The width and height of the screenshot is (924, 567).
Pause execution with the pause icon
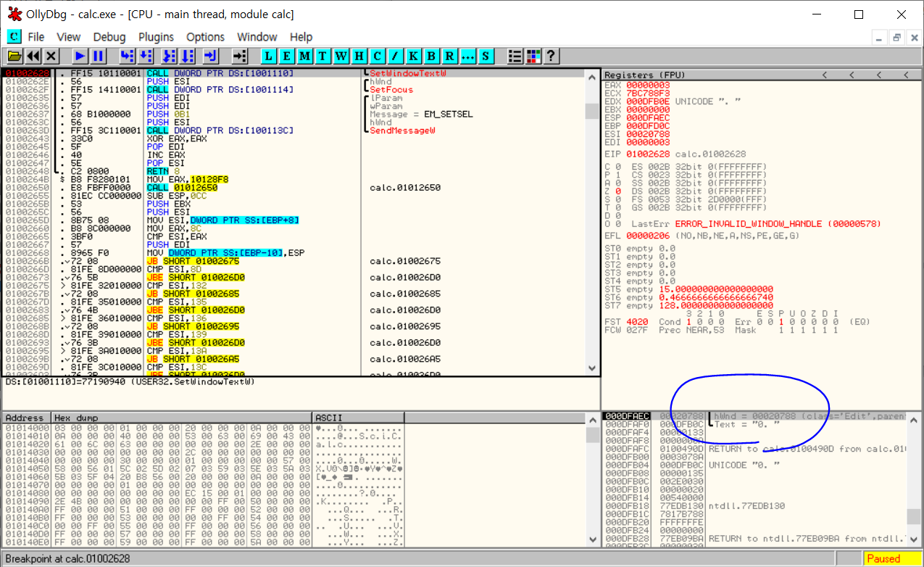point(98,56)
